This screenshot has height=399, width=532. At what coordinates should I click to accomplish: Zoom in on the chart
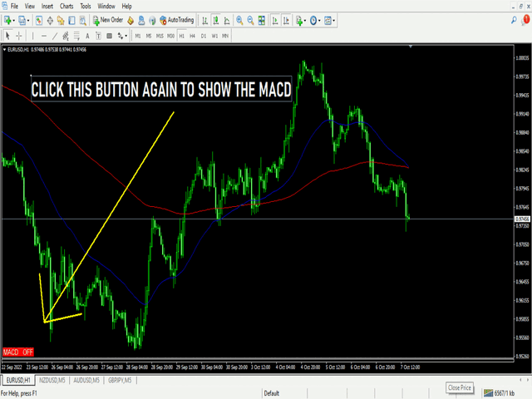(239, 20)
